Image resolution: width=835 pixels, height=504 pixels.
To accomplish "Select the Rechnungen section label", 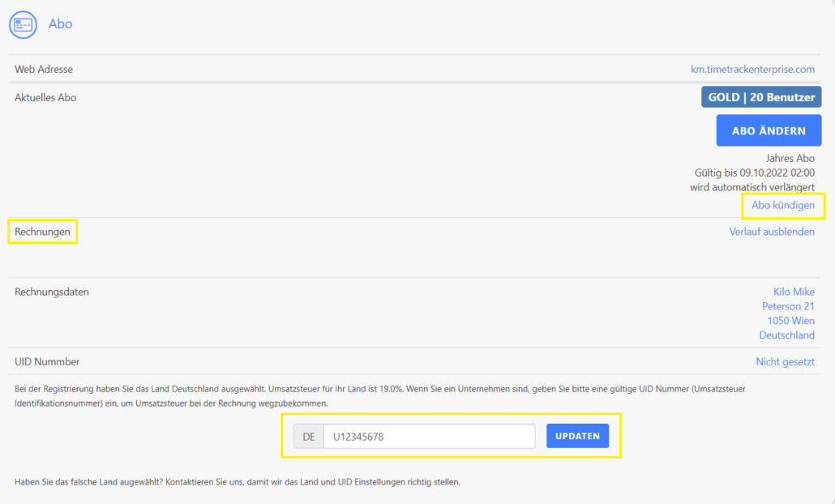I will click(x=42, y=232).
